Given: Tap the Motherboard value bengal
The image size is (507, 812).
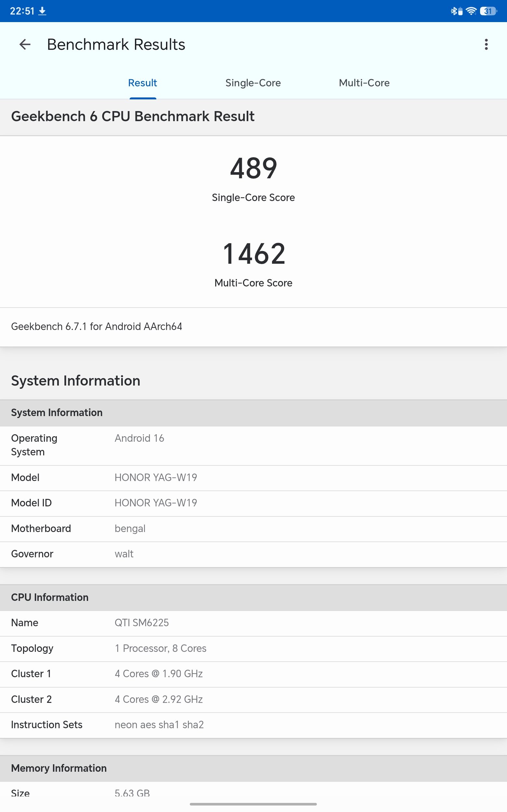Looking at the screenshot, I should coord(130,528).
